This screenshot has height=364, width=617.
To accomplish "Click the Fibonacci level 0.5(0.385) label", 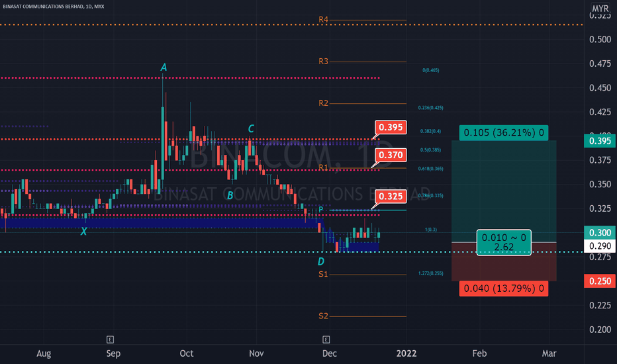I will tap(431, 150).
